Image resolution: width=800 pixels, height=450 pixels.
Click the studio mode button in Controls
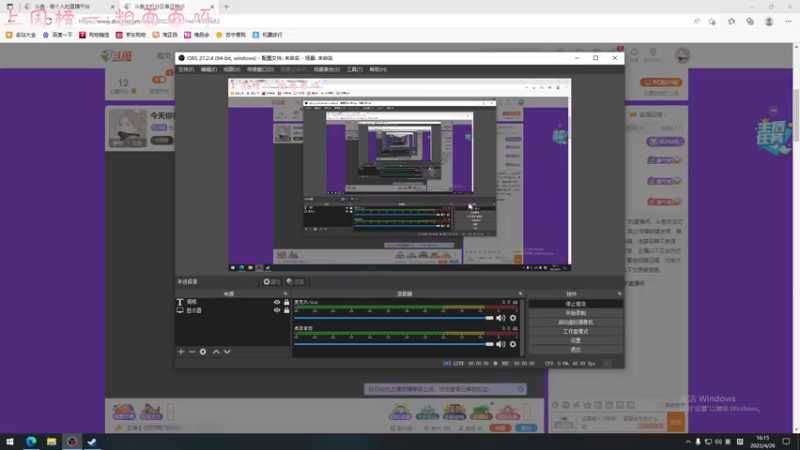coord(576,331)
